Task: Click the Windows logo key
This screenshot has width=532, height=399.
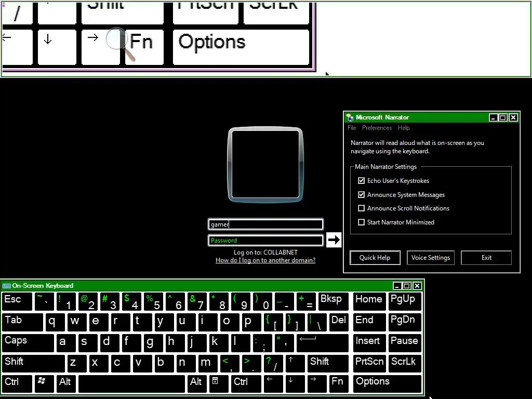Action: [x=44, y=384]
